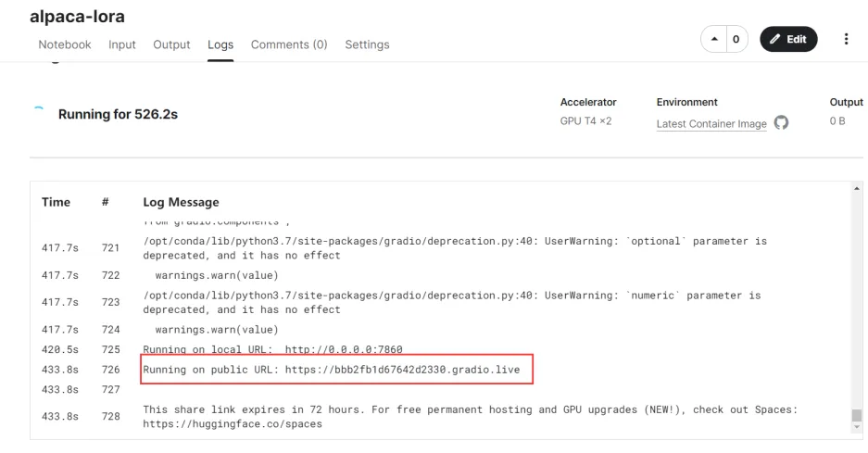
Task: Click the alpaca-lora notebook title
Action: click(77, 17)
